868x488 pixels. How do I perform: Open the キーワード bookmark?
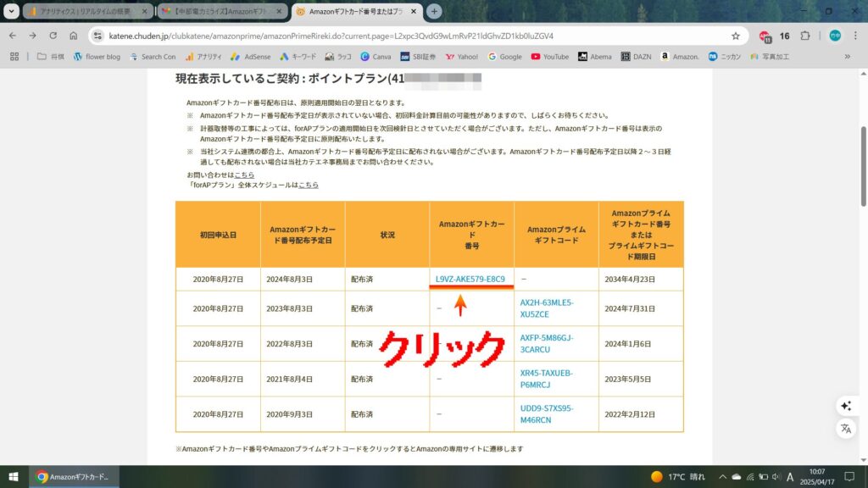(x=298, y=57)
